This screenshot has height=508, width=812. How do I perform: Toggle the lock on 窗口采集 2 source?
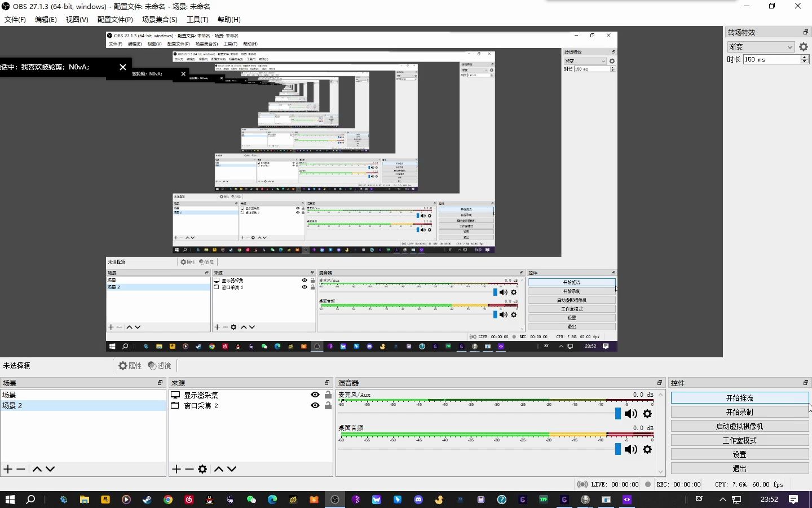tap(328, 405)
